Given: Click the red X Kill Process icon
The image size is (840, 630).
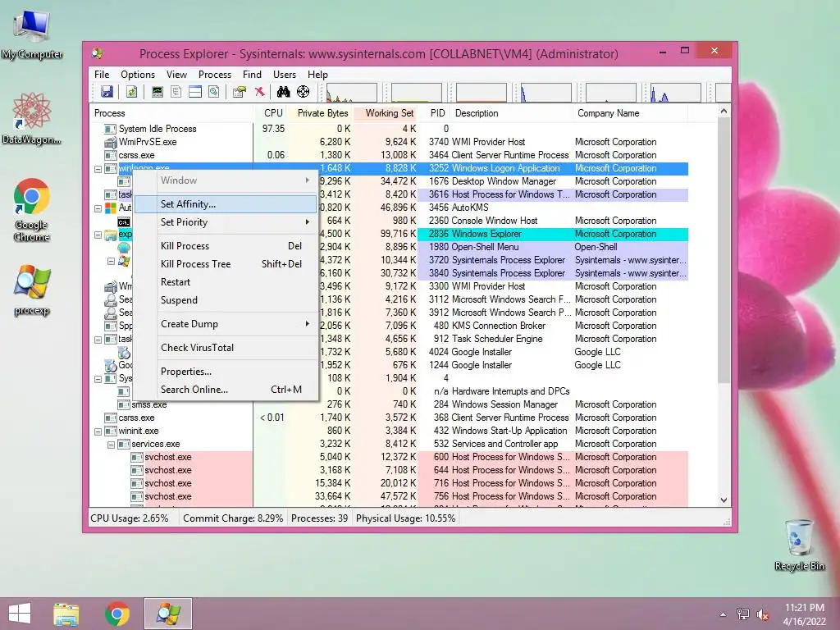Looking at the screenshot, I should (259, 92).
